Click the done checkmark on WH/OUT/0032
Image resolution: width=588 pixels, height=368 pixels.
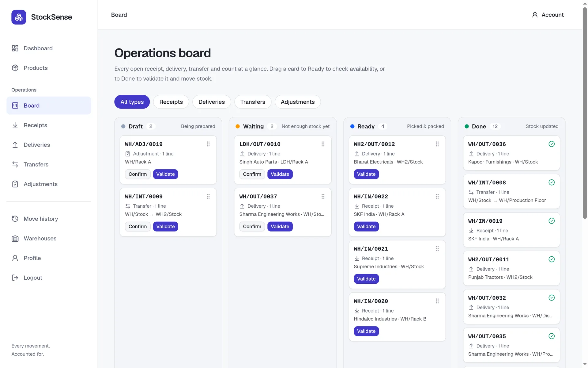[552, 298]
